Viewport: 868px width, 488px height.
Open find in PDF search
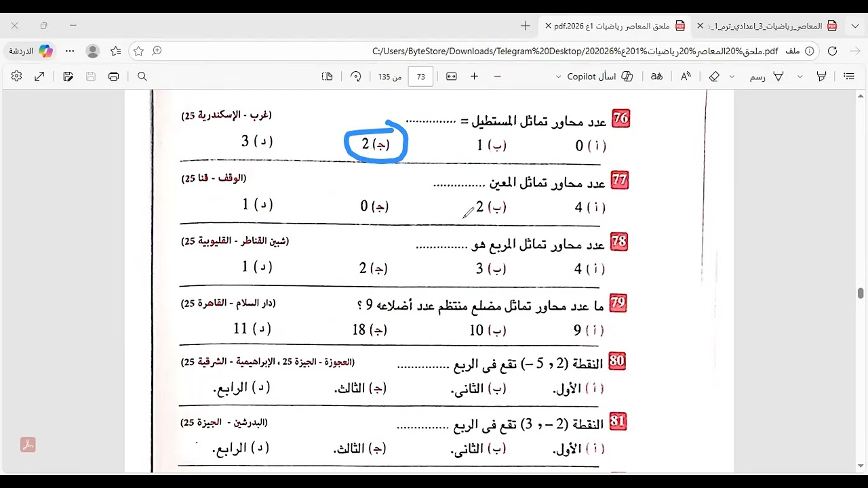[x=142, y=77]
